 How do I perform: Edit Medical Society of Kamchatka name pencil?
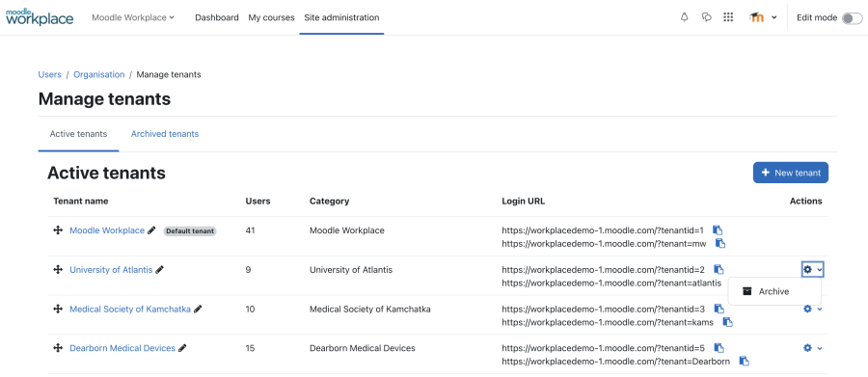[198, 309]
